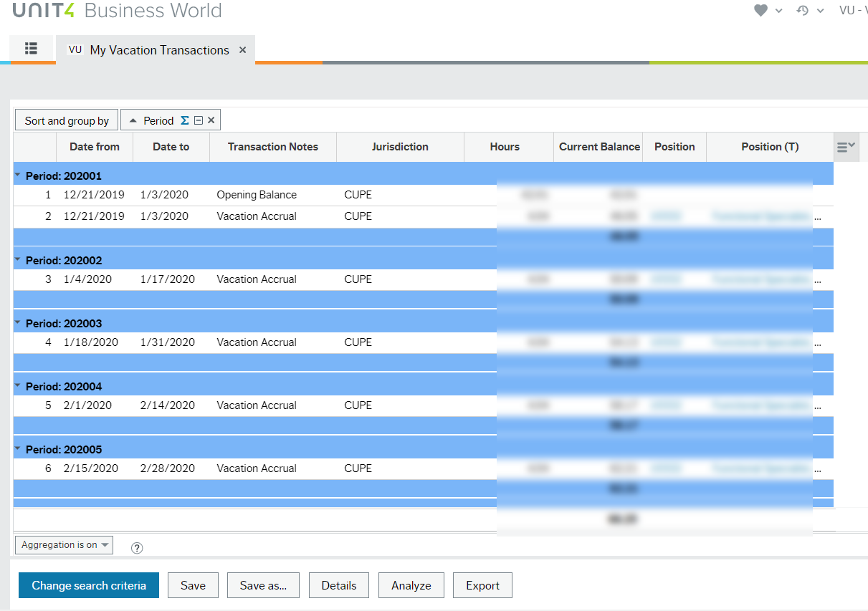Click the sum icon on the Period grouping
This screenshot has width=868, height=611.
[184, 120]
